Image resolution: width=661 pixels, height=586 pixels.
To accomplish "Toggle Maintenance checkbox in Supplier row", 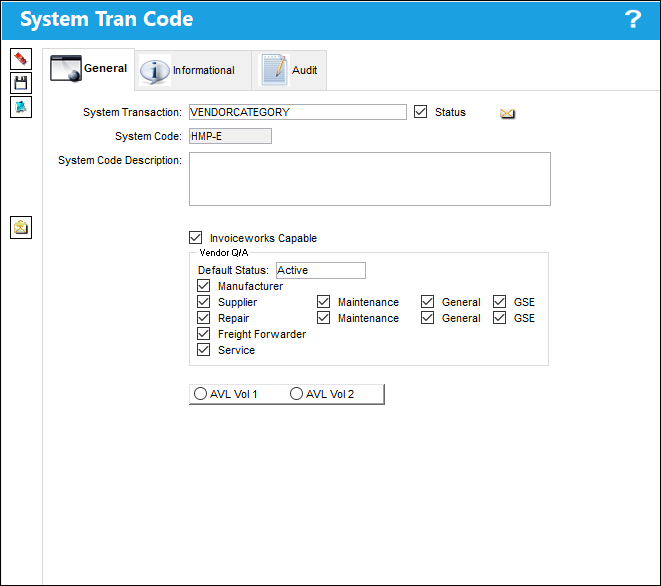I will (323, 301).
